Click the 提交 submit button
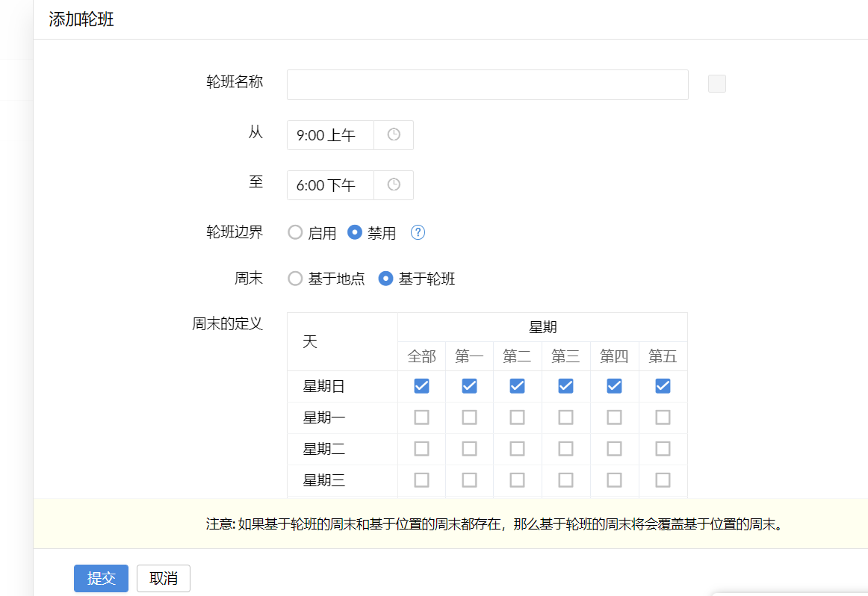The height and width of the screenshot is (596, 868). (101, 578)
